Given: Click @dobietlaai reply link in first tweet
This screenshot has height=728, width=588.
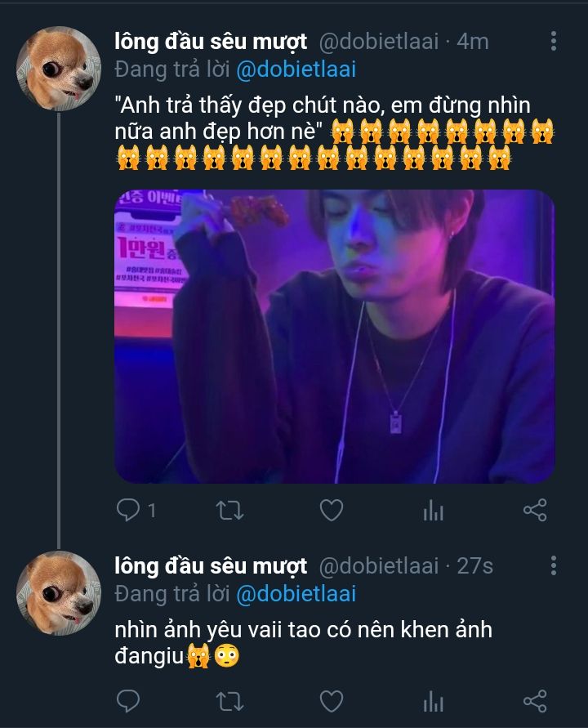Looking at the screenshot, I should point(296,69).
